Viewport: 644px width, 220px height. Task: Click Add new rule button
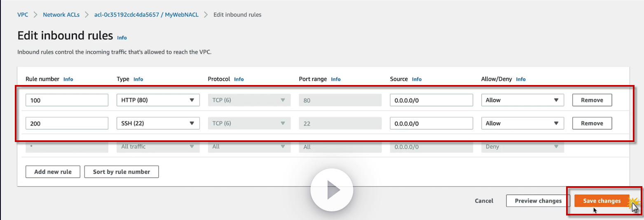click(x=53, y=172)
